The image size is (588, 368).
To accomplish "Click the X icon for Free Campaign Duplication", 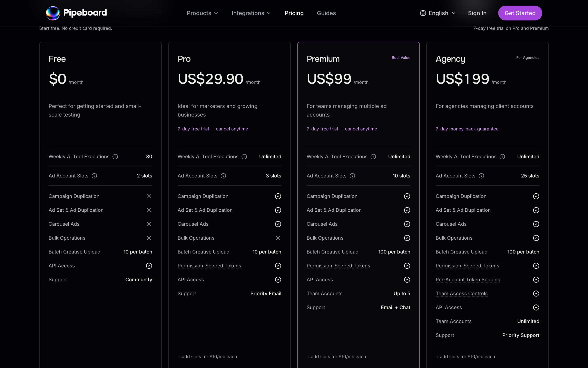I will pos(149,196).
